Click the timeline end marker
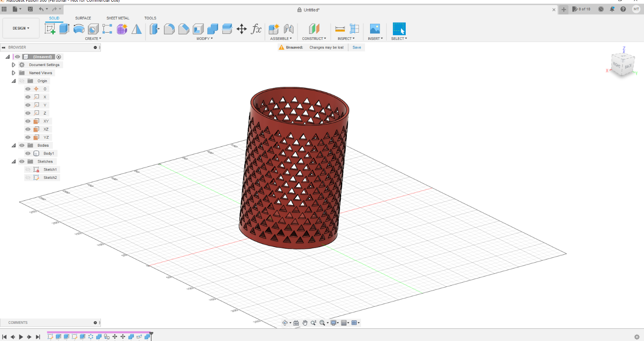 (151, 335)
